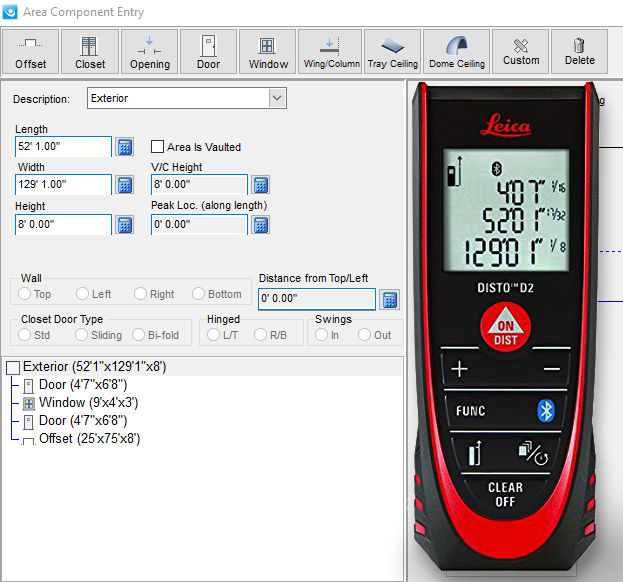
Task: Click the Height input field
Action: [64, 224]
